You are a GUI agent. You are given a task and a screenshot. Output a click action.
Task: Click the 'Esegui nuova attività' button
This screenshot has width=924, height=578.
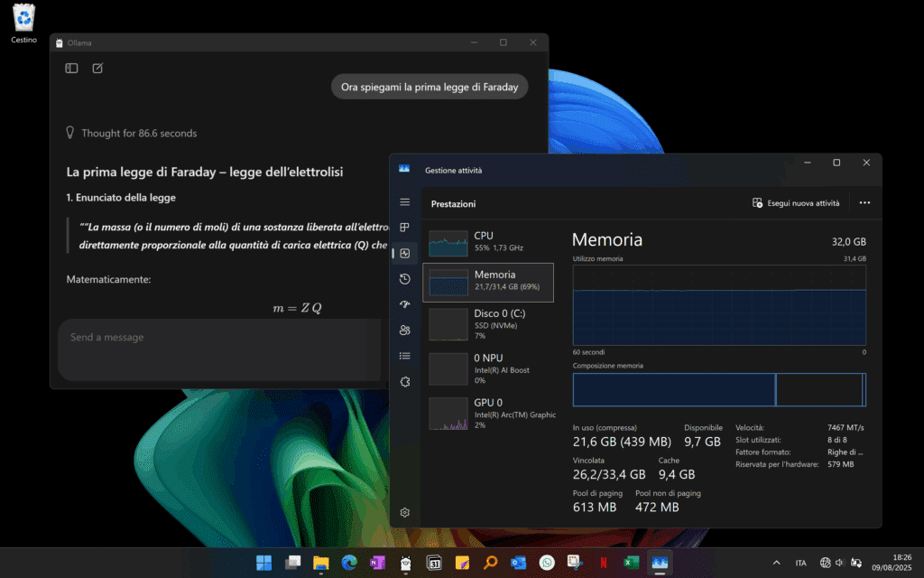pyautogui.click(x=798, y=203)
